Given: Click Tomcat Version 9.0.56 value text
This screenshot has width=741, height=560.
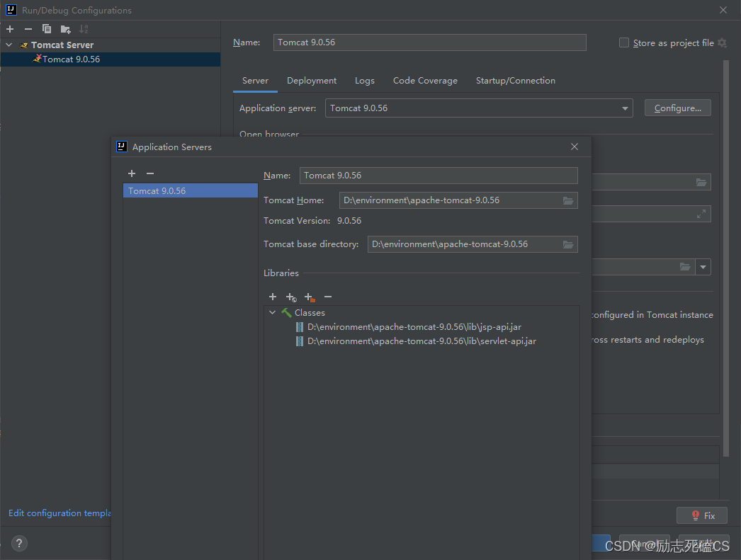Looking at the screenshot, I should 349,220.
